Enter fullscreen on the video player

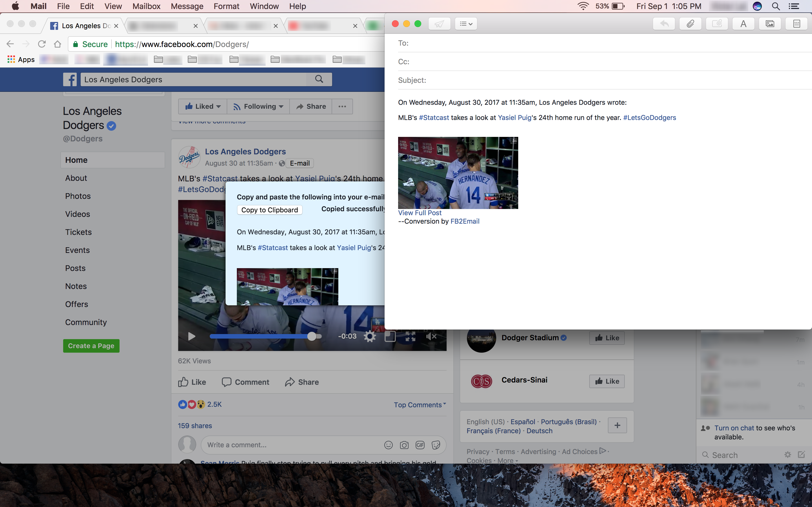pos(410,336)
